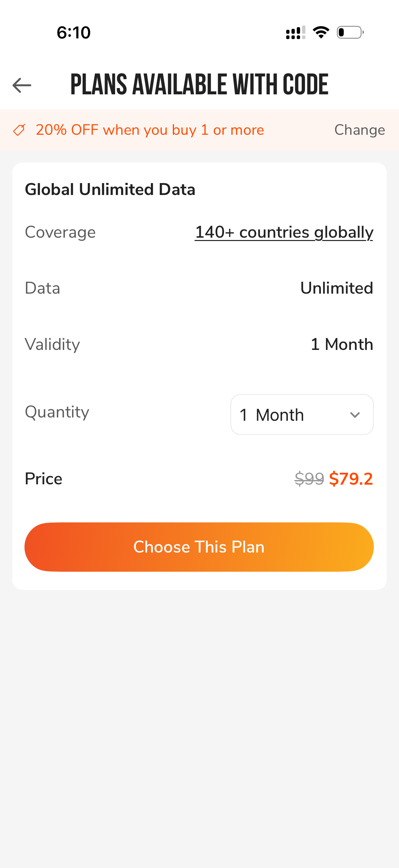Viewport: 399px width, 868px height.
Task: Tap the Coverage row label
Action: click(60, 232)
